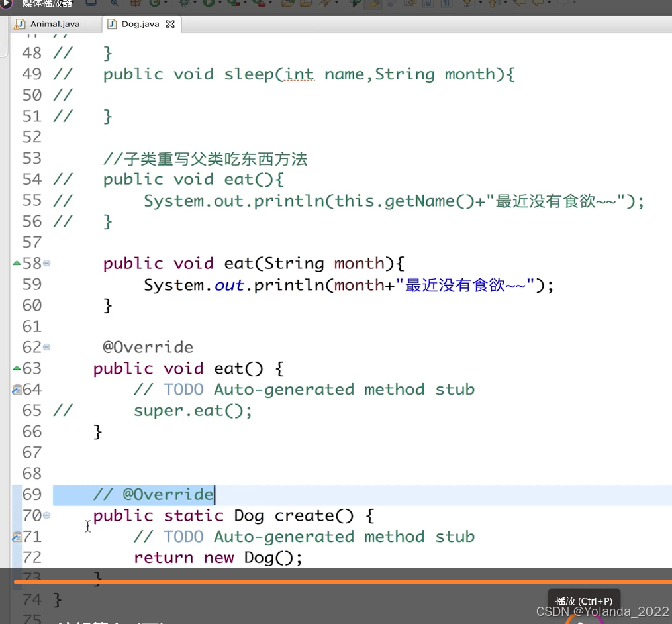Click line number 52 in the gutter
The width and height of the screenshot is (672, 624).
click(x=32, y=137)
